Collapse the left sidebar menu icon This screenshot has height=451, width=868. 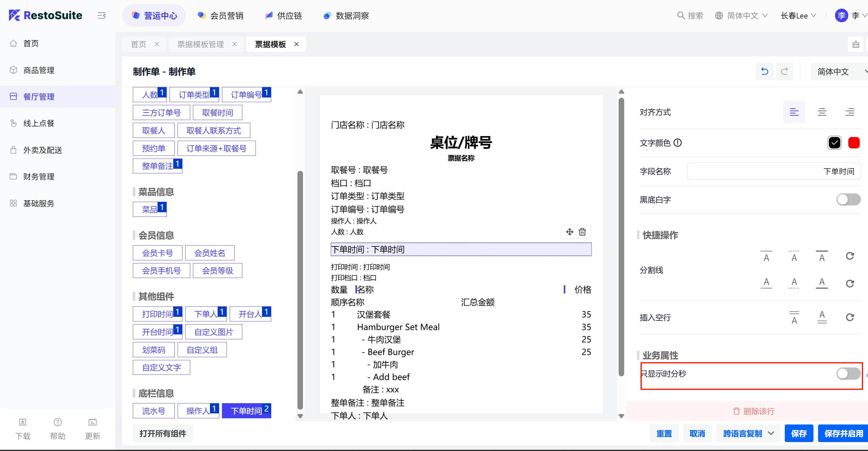101,15
